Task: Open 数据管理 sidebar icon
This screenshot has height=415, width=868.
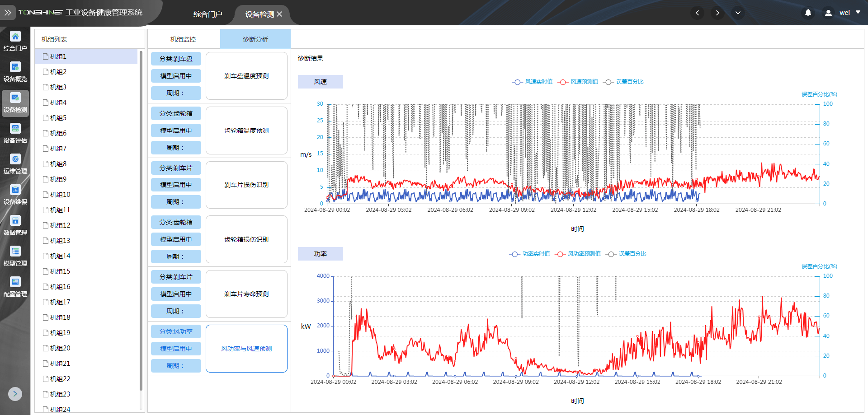Action: pos(15,225)
